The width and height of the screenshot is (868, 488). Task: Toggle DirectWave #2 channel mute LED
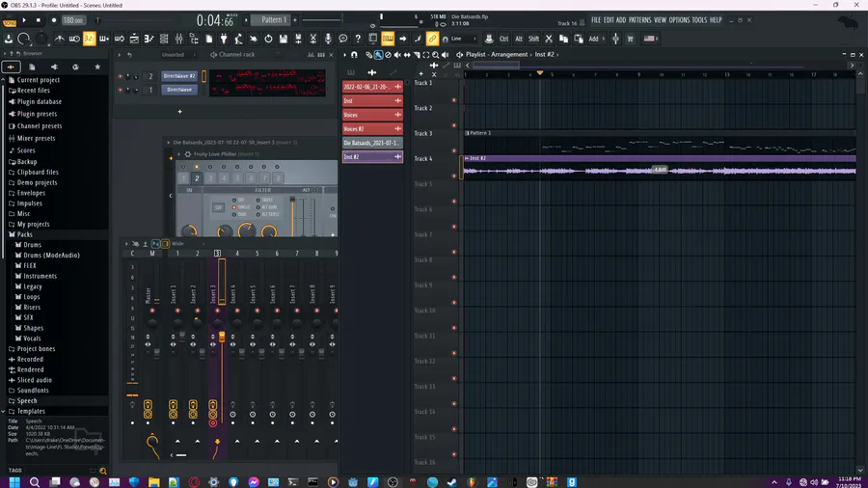(x=121, y=76)
